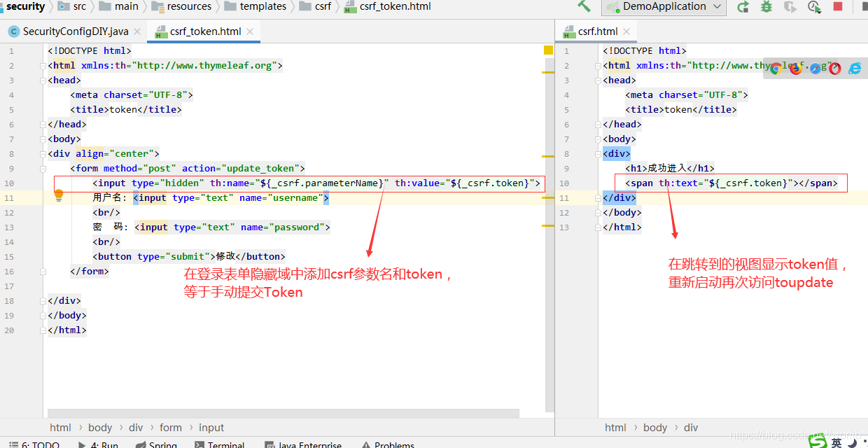The image size is (868, 448).
Task: Open csrf.html preview in Internet Explorer
Action: click(x=855, y=68)
